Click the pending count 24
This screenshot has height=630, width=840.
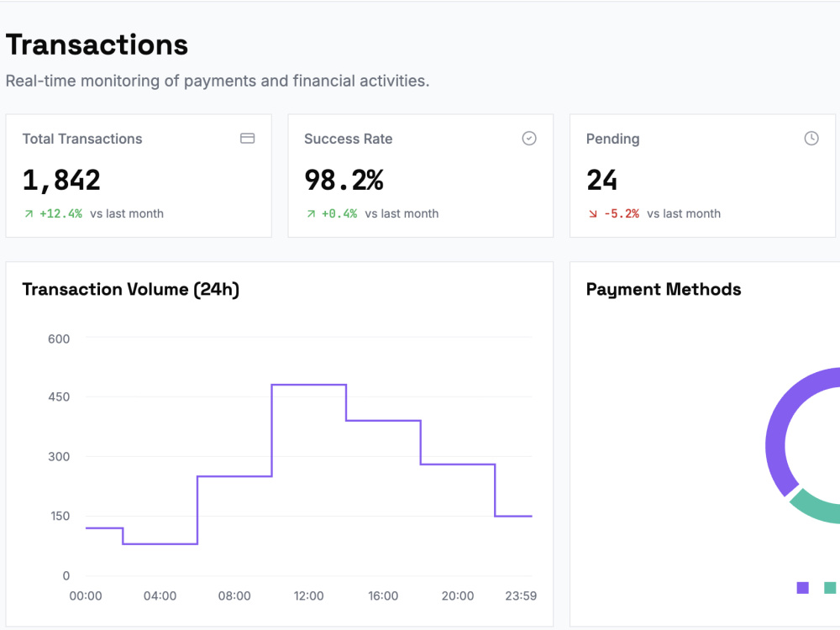coord(601,180)
